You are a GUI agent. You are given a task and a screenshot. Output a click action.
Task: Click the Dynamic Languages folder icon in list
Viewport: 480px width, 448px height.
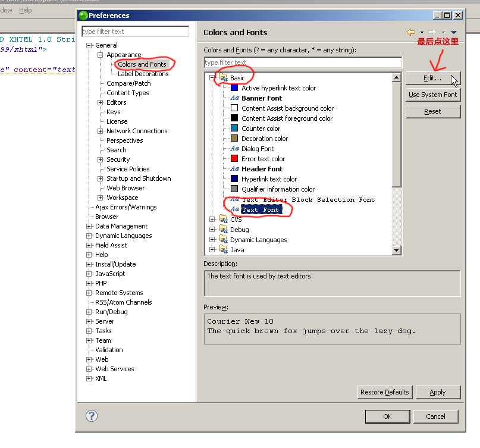224,239
